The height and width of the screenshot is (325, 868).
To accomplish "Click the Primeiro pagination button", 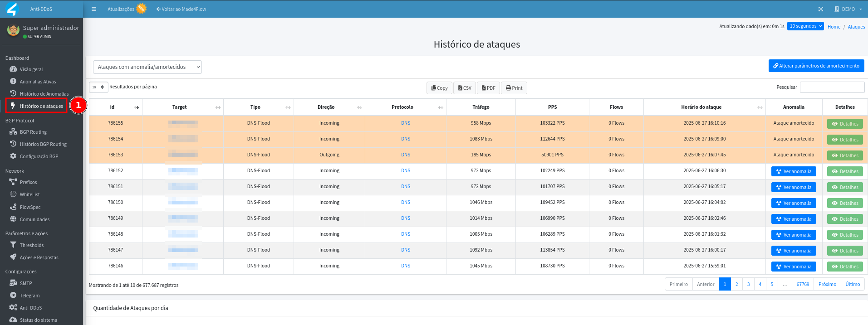I will click(x=678, y=284).
